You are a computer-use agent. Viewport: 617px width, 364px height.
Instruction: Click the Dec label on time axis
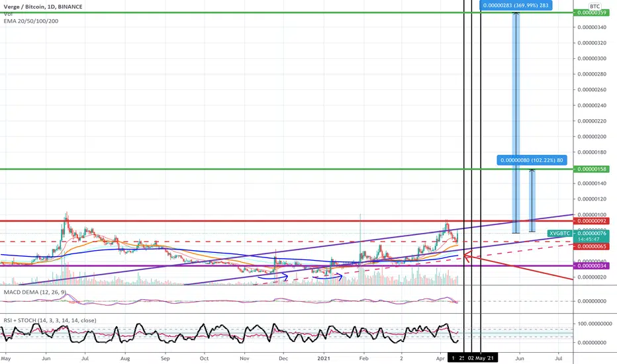click(283, 359)
